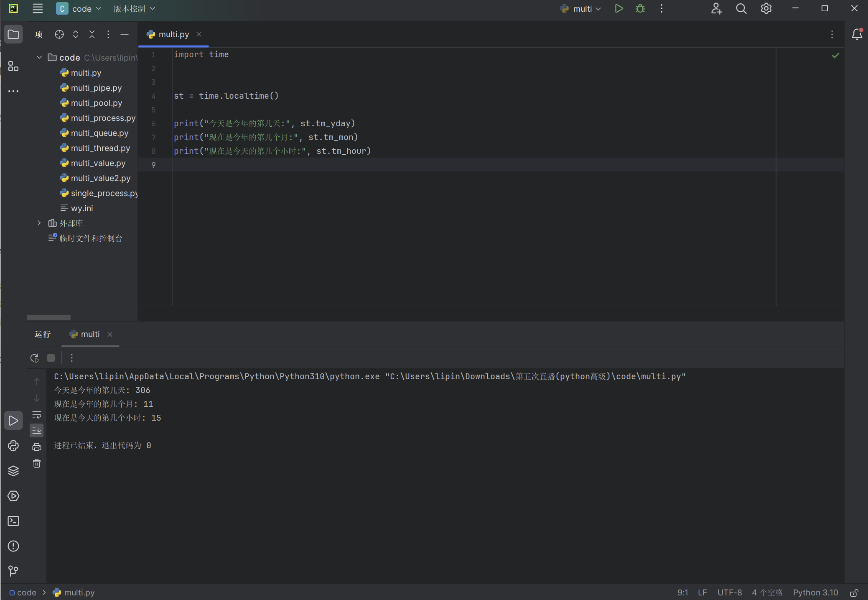Open multi_thread.py in project tree
868x600 pixels.
pyautogui.click(x=100, y=148)
